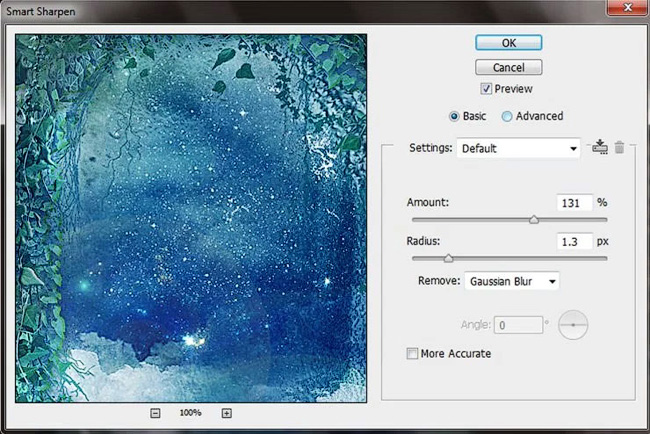
Task: Click the OK button
Action: pyautogui.click(x=509, y=43)
